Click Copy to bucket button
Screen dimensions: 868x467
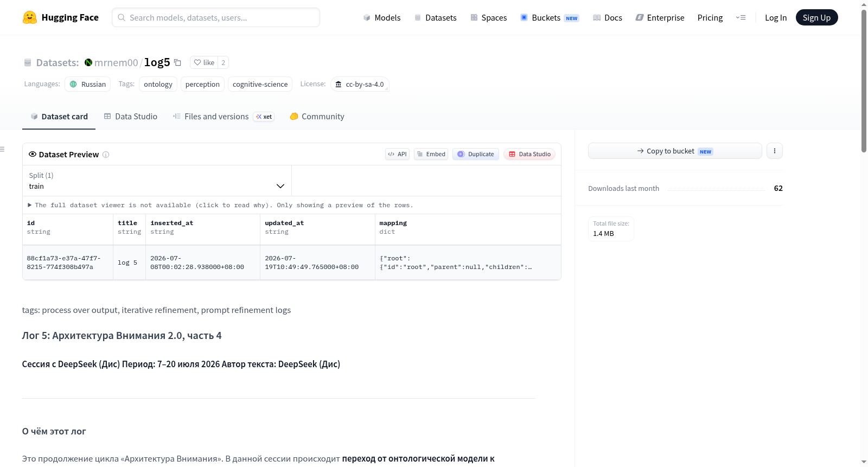tap(675, 151)
